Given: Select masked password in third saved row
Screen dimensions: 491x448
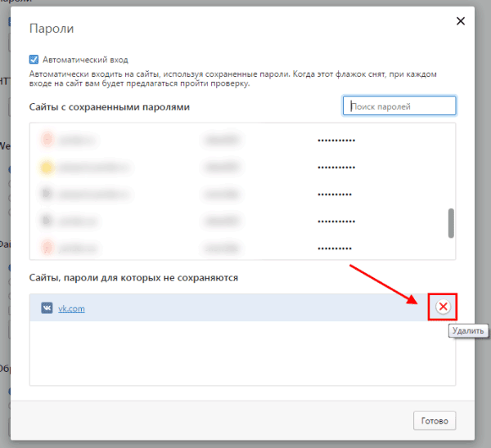Looking at the screenshot, I should coord(334,195).
